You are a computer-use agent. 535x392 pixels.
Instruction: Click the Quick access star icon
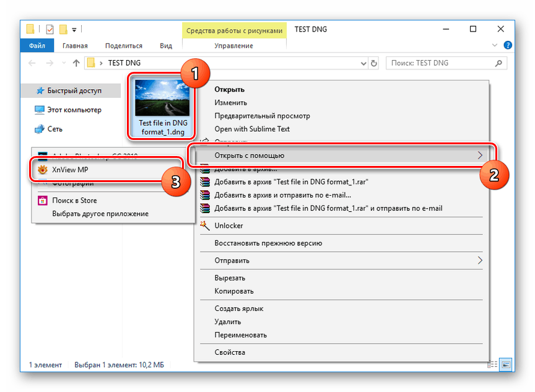pos(40,91)
